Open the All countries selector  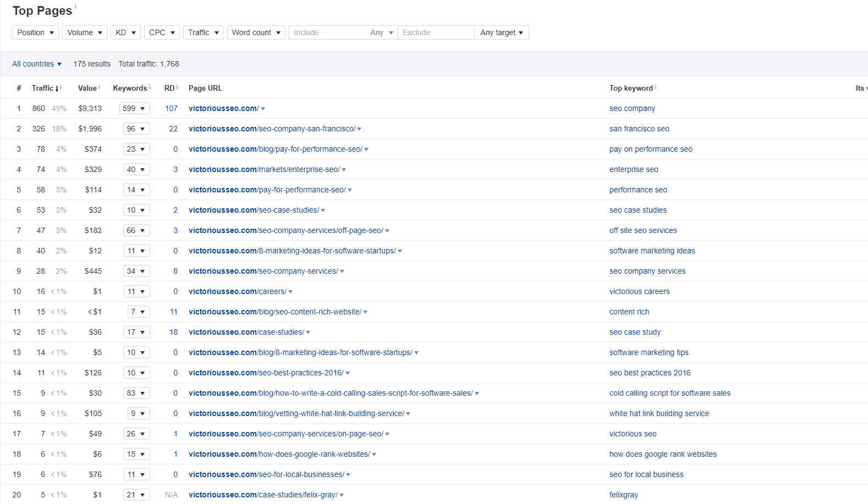[x=37, y=64]
